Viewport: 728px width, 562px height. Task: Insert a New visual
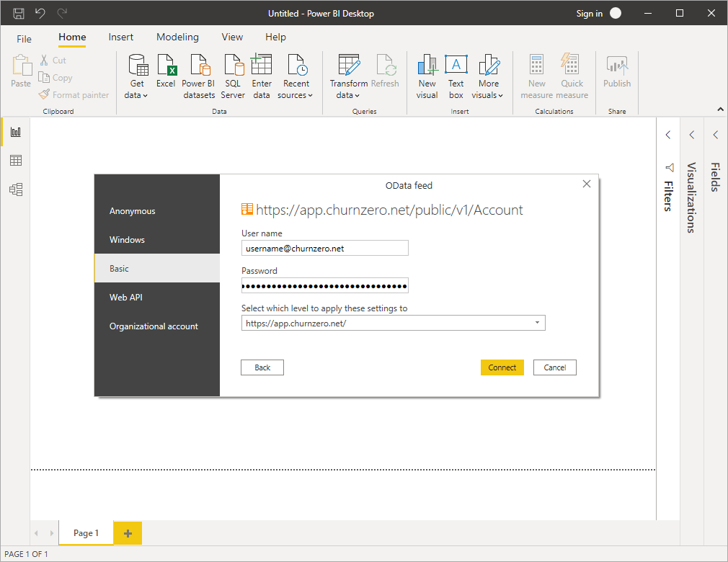click(427, 76)
